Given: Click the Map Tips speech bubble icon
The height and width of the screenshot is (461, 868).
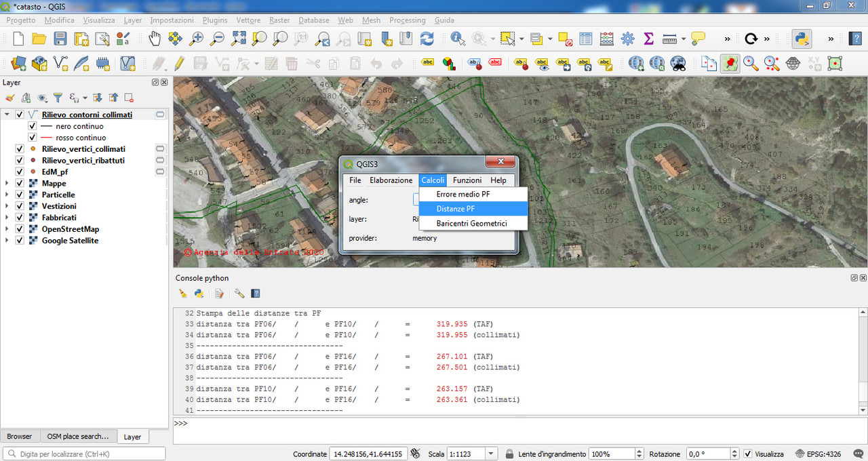Looking at the screenshot, I should (x=698, y=39).
